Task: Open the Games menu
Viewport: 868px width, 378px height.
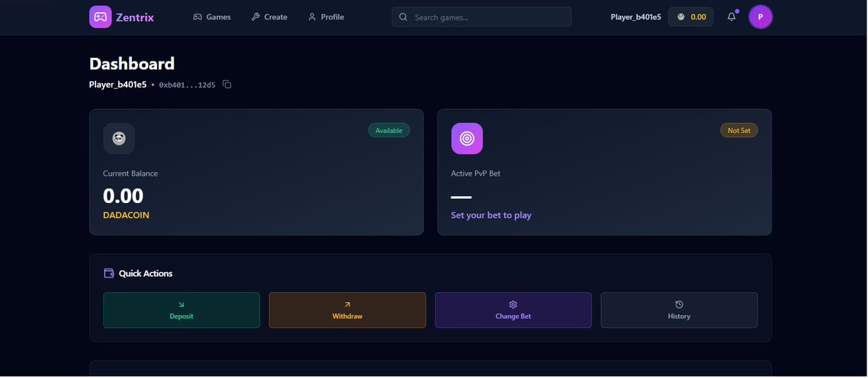Action: click(212, 17)
